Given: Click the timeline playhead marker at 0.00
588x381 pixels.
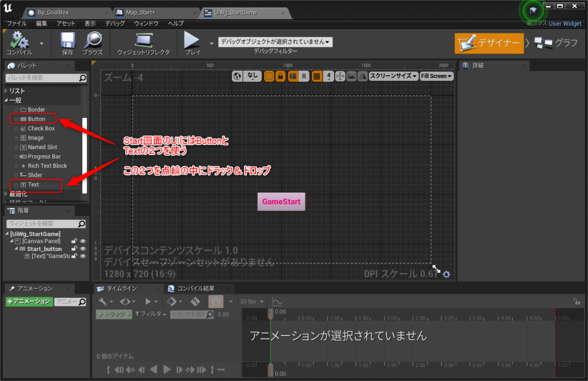Looking at the screenshot, I should [x=270, y=314].
